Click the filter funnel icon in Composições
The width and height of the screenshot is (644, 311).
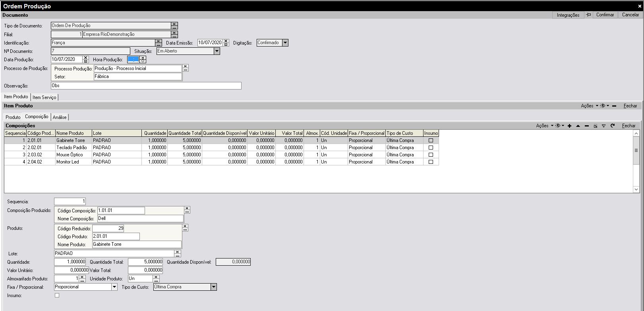[603, 126]
